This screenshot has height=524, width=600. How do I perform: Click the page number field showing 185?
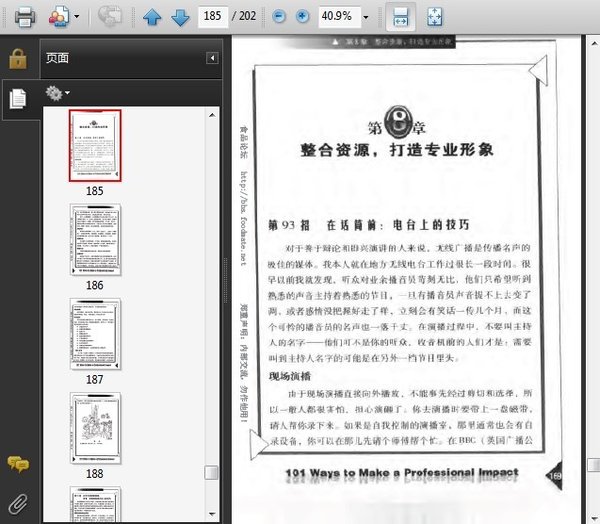coord(211,17)
